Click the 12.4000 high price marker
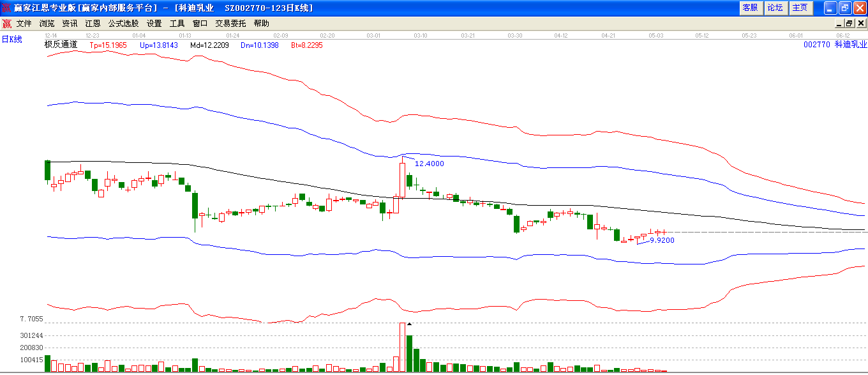The height and width of the screenshot is (375, 868). point(430,164)
